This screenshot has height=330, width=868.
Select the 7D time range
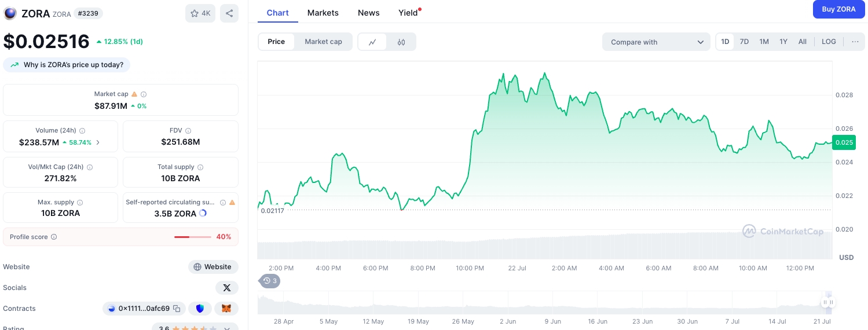(x=744, y=42)
